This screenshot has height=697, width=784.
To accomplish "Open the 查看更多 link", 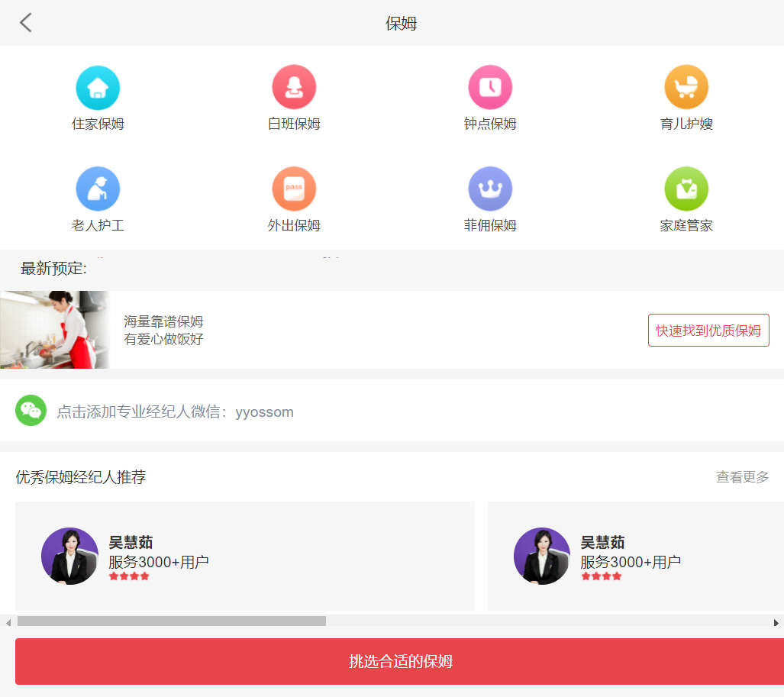I will [742, 477].
